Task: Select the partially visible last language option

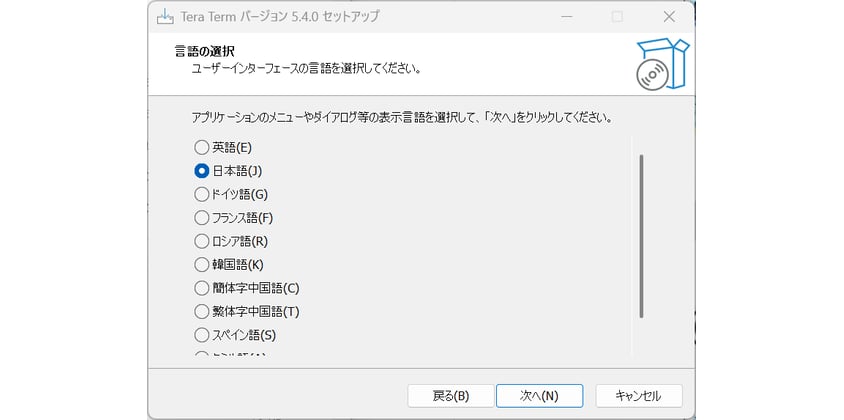Action: tap(202, 355)
